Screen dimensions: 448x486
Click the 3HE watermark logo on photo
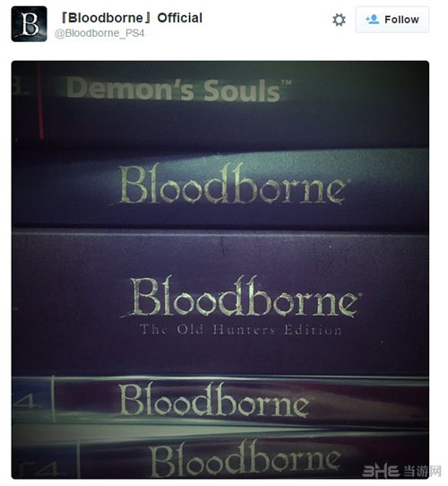(x=381, y=472)
